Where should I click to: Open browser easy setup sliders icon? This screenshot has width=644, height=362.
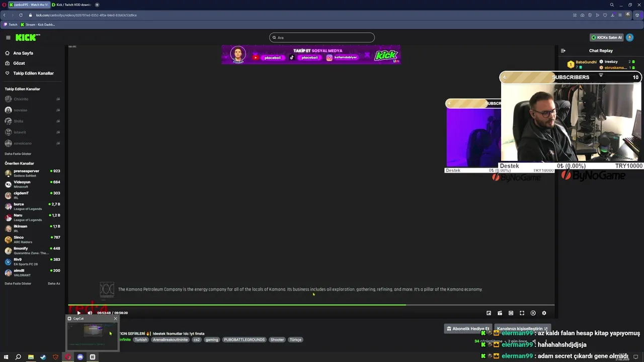pyautogui.click(x=620, y=15)
